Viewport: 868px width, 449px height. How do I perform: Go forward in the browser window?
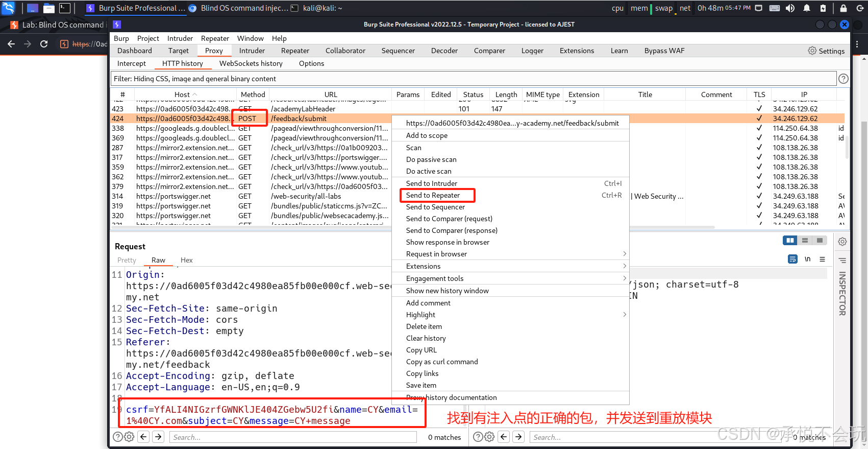[28, 44]
